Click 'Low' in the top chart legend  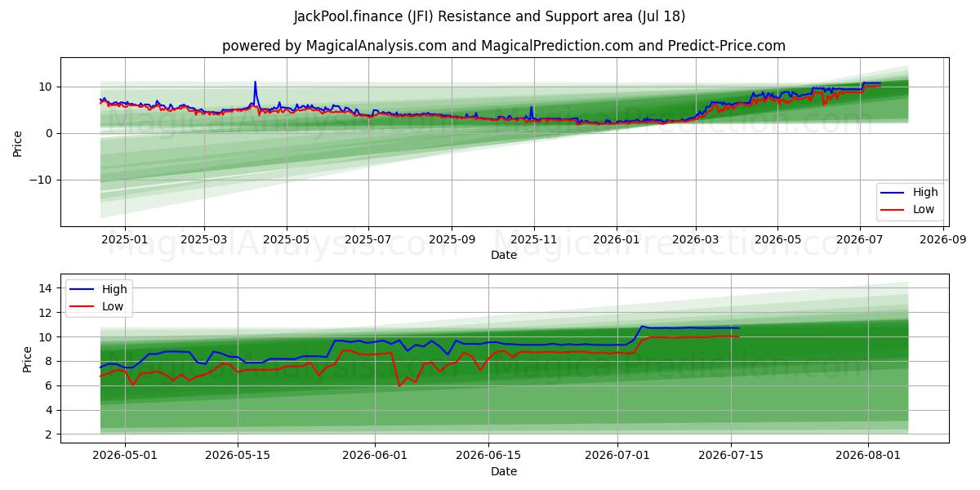click(x=924, y=210)
